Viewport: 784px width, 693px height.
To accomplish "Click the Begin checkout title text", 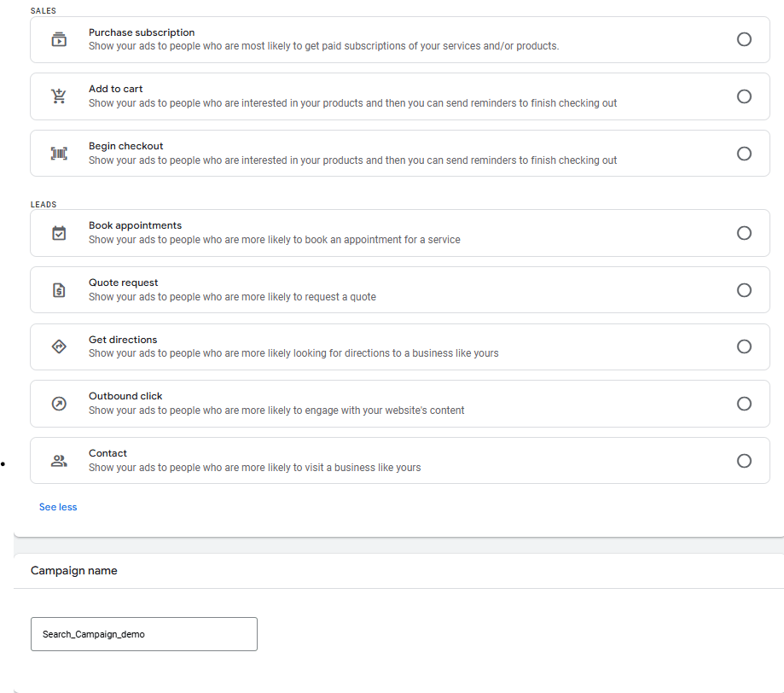I will pos(126,146).
